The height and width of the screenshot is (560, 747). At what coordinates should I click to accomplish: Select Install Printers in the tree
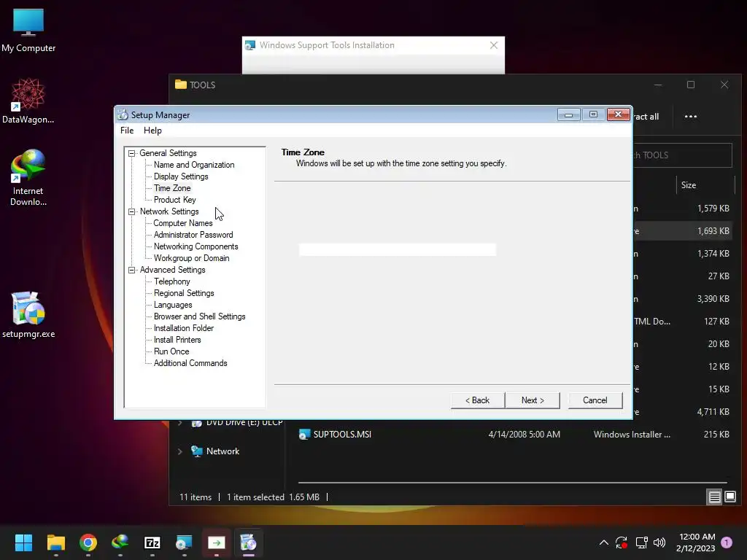[x=177, y=340]
